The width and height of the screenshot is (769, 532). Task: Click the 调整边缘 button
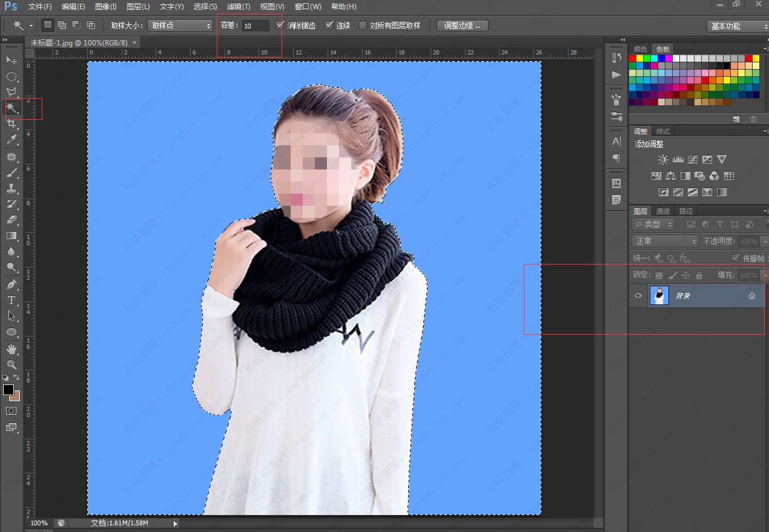tap(463, 25)
